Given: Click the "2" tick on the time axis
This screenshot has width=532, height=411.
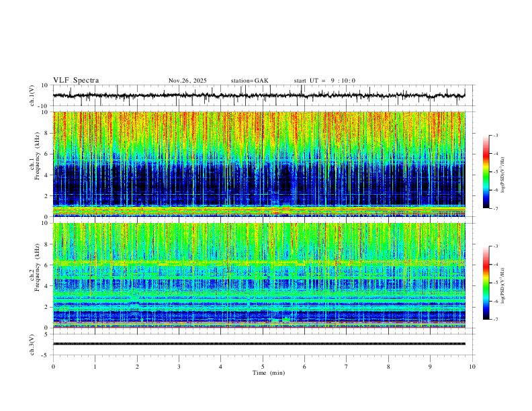Looking at the screenshot, I should coord(137,367).
